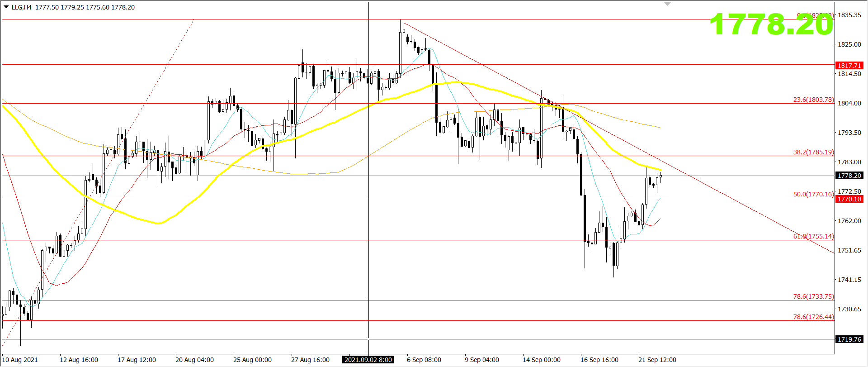Viewport: 868px width, 367px height.
Task: Click the 1783.00 price scale value
Action: pyautogui.click(x=849, y=162)
